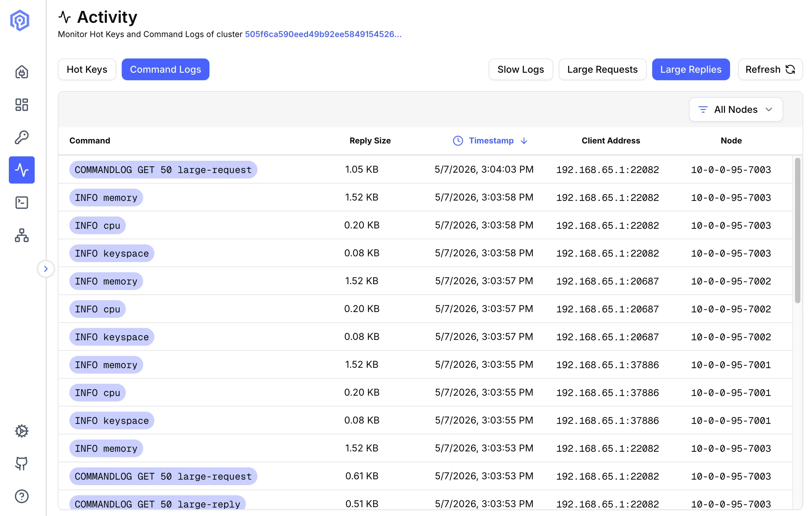The height and width of the screenshot is (516, 812).
Task: Click COMMANDLOG GET 50 large-request 0.61 KB row
Action: [x=425, y=476]
